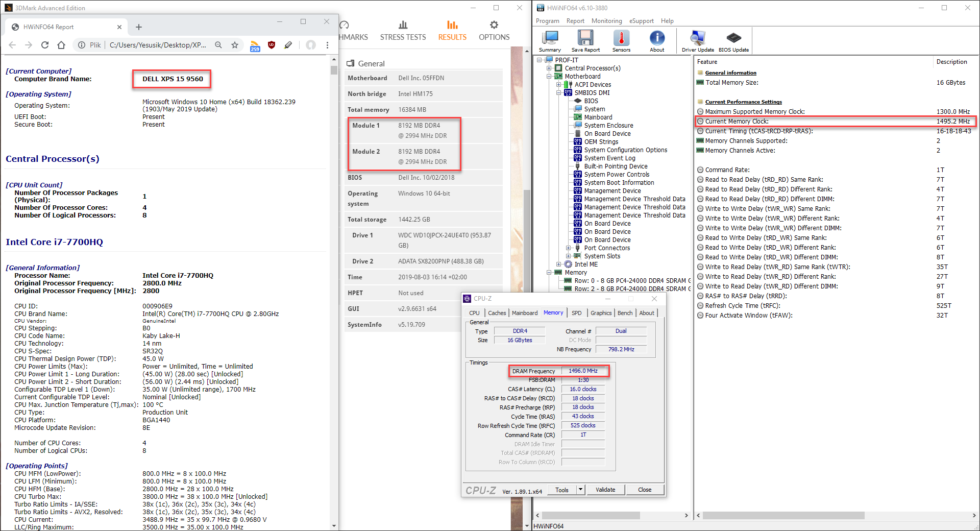
Task: Open the Program menu in HWiNFO64
Action: tap(548, 21)
